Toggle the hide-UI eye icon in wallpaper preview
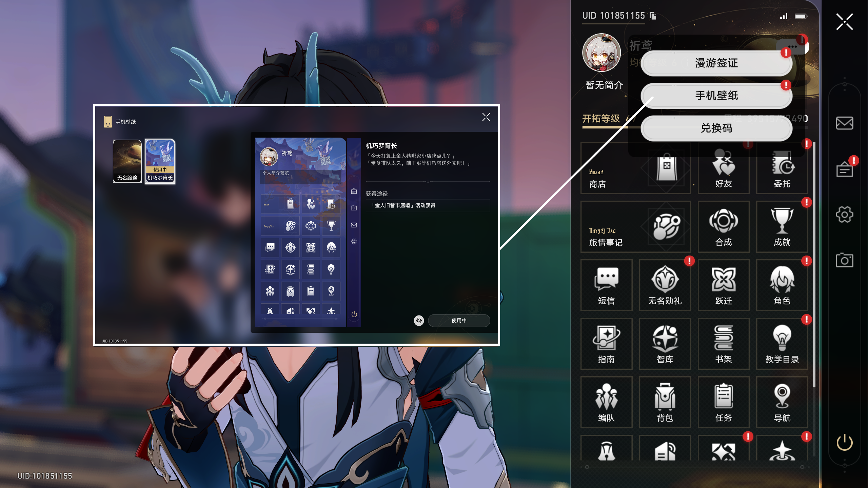 (x=419, y=320)
